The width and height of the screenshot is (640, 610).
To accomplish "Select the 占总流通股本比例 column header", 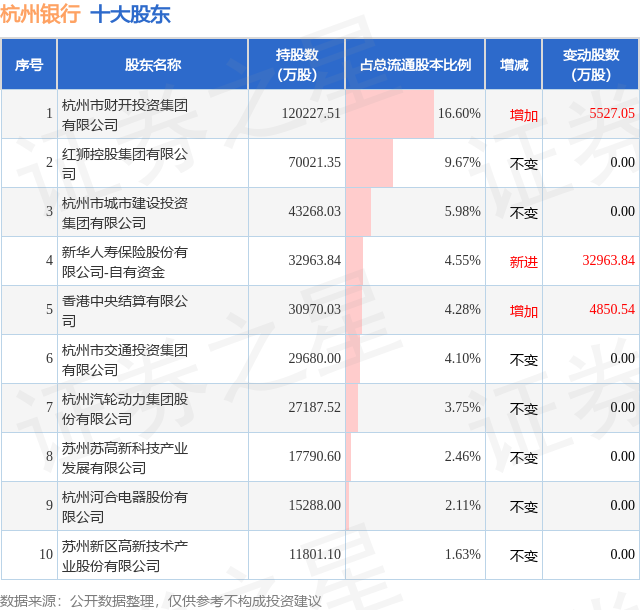I will point(415,65).
